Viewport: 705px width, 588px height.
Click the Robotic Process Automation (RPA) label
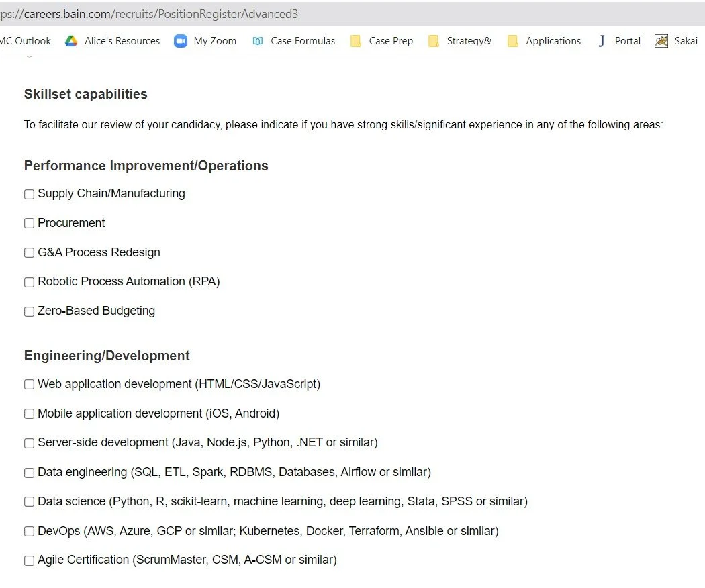pos(129,281)
